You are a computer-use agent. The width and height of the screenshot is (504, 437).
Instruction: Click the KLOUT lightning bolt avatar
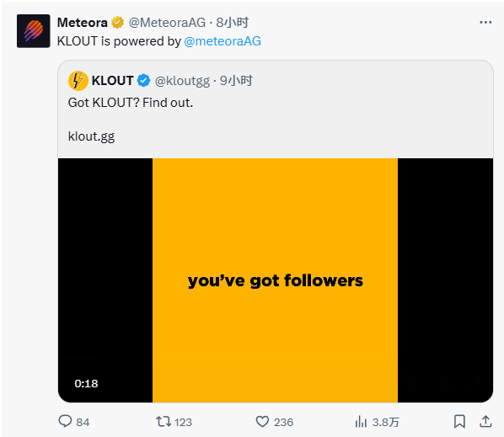click(x=78, y=81)
